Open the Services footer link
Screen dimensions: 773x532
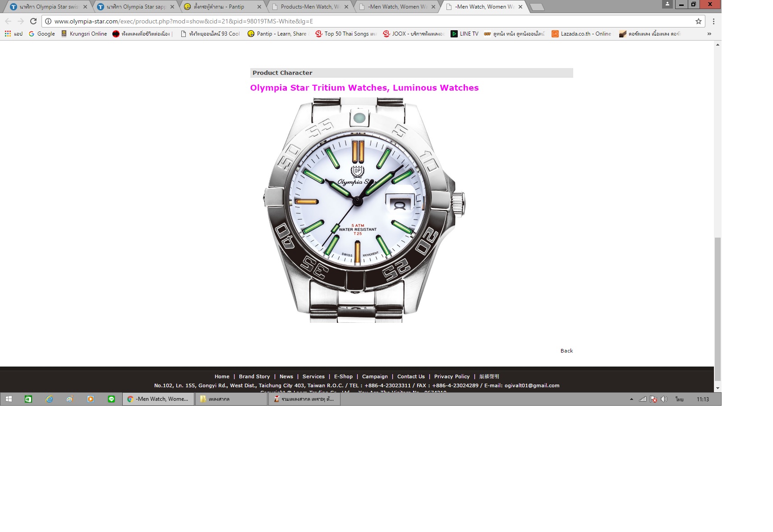coord(313,376)
